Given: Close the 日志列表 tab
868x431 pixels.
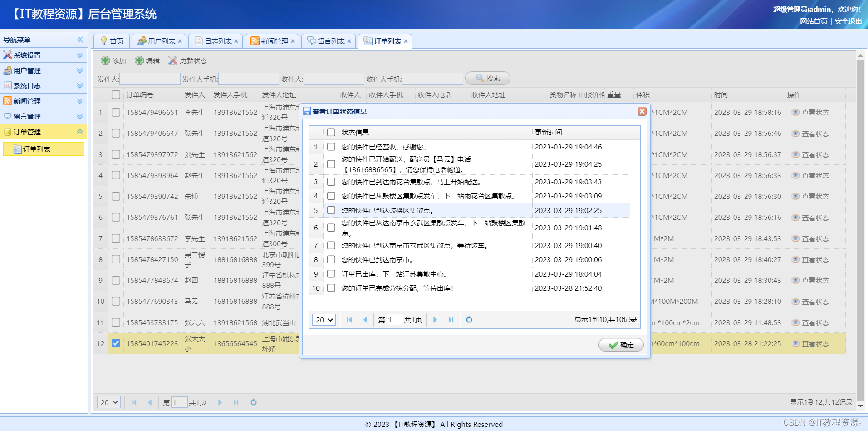Looking at the screenshot, I should point(236,41).
